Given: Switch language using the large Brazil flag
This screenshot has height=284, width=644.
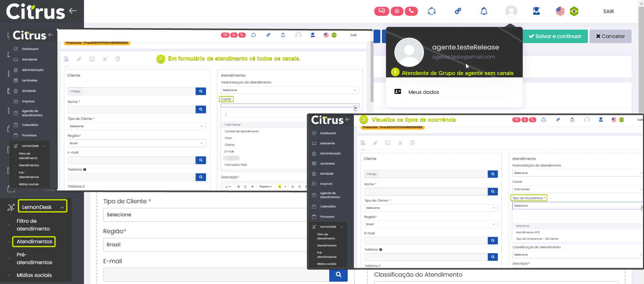Looking at the screenshot, I should [574, 11].
